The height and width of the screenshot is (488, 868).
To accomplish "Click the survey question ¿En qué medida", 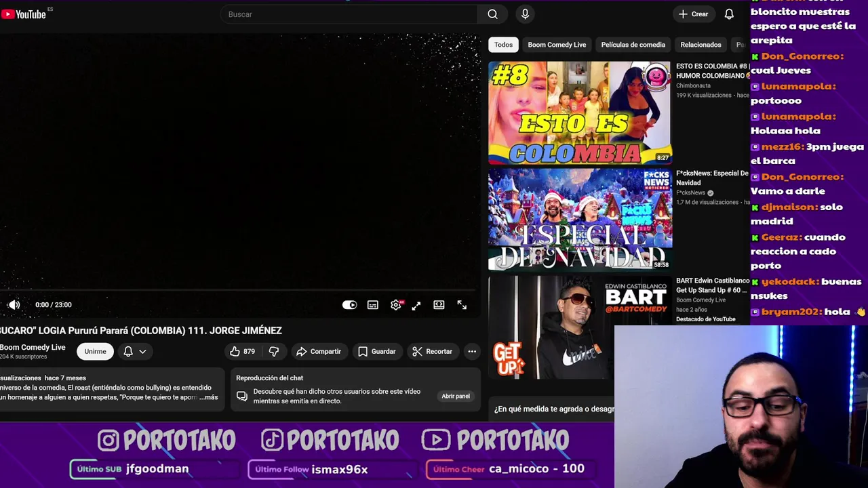I will pyautogui.click(x=554, y=409).
